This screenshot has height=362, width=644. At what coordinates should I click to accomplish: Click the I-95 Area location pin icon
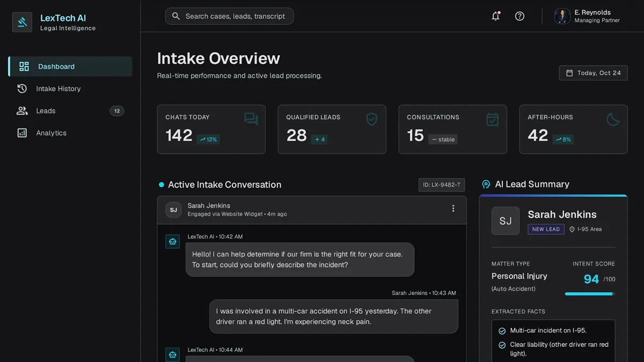(572, 229)
